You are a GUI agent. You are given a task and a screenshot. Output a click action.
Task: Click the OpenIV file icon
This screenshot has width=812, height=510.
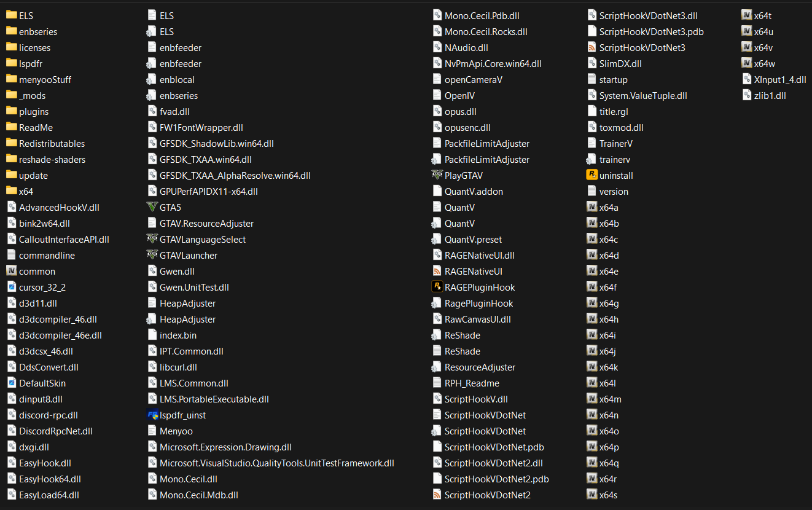click(437, 95)
